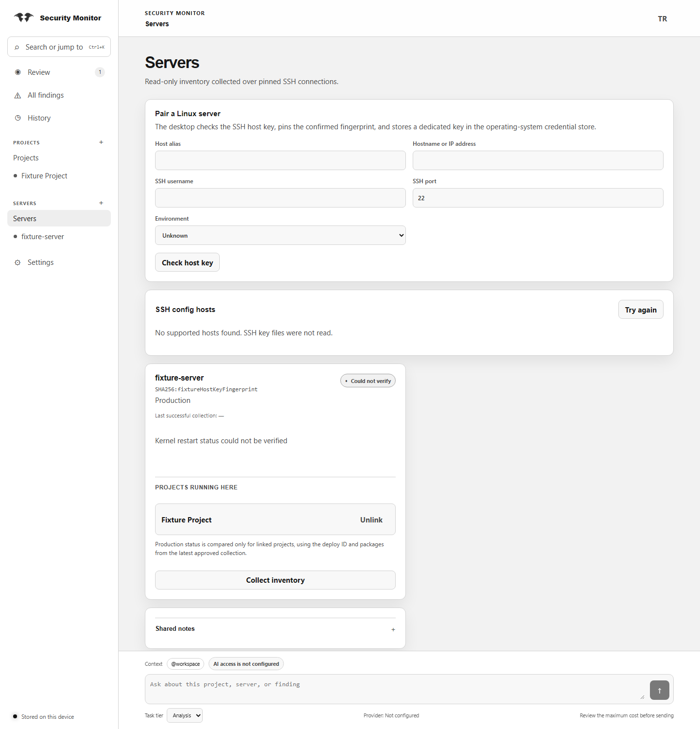
Task: Click the History clock icon
Action: tap(18, 118)
